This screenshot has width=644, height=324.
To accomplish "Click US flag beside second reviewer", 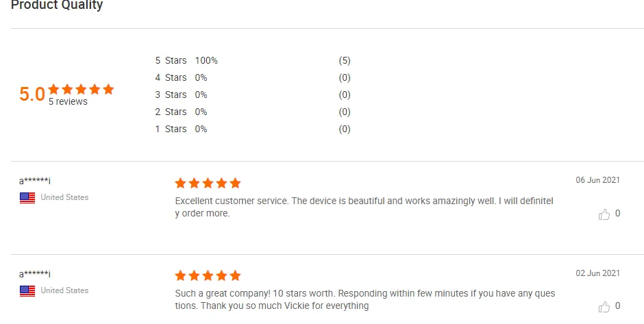I will tap(27, 290).
